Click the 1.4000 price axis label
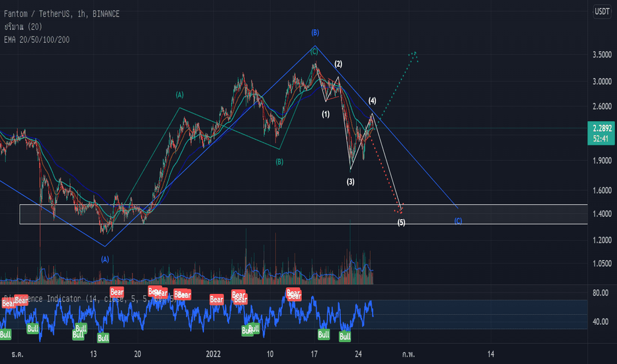Viewport: 617px width, 364px height. pos(602,214)
